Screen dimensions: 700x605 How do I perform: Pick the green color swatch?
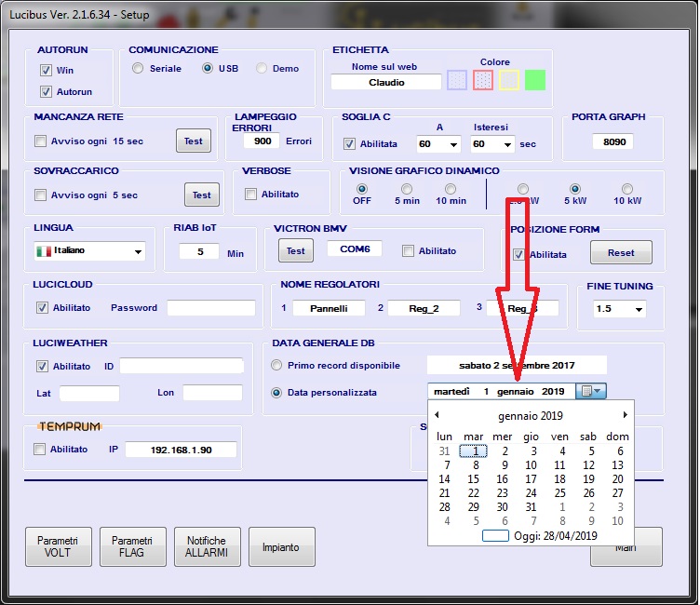pyautogui.click(x=535, y=80)
